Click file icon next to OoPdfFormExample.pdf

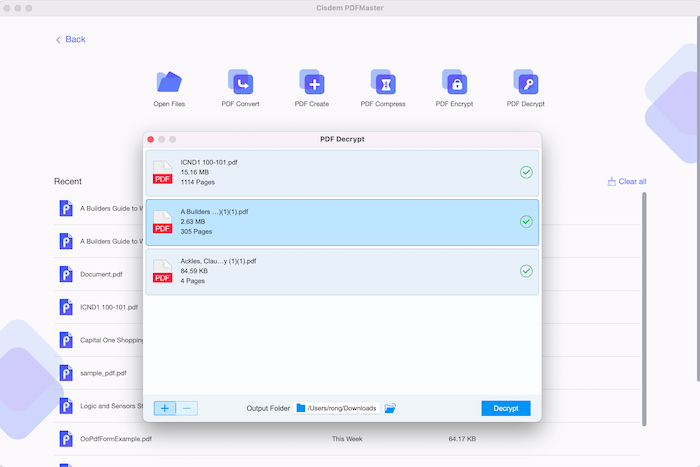coord(66,438)
